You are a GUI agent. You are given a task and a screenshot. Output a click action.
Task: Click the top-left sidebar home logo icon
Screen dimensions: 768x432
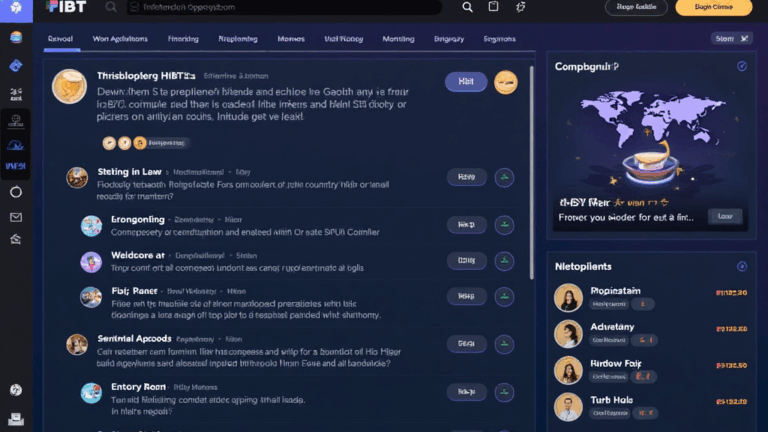click(x=16, y=9)
